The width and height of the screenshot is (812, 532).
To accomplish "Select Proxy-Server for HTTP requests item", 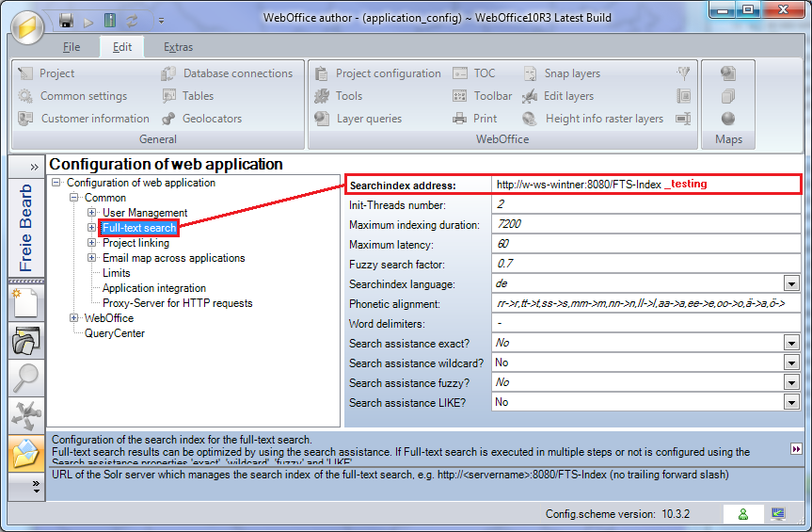I will 177,303.
